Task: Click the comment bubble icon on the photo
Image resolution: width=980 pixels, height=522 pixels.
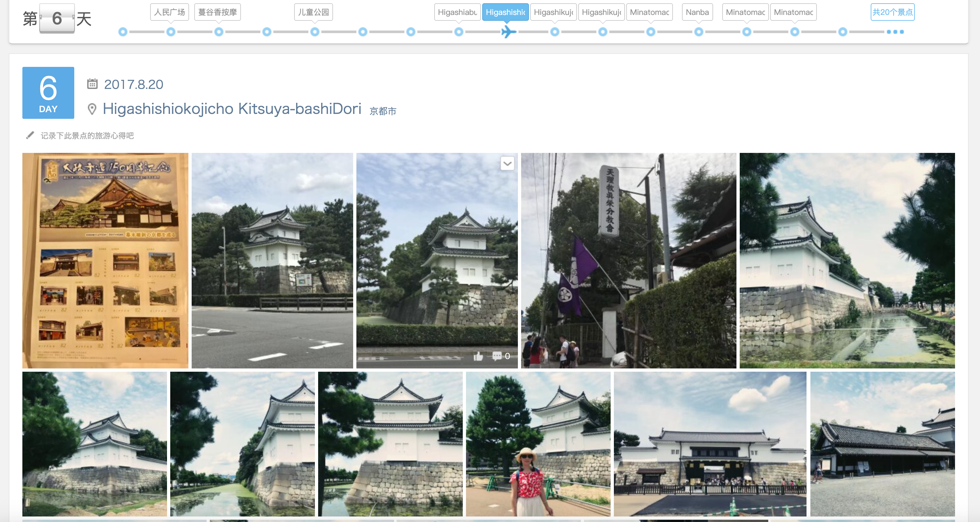Action: click(497, 356)
